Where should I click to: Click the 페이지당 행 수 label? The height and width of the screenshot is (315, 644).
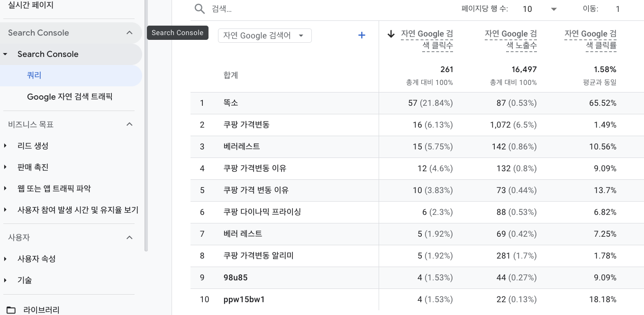click(485, 9)
